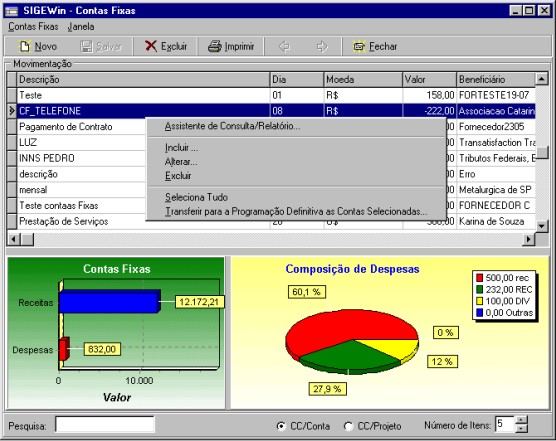
Task: Click the blue 0,00 Outras legend swatch
Action: click(x=480, y=313)
